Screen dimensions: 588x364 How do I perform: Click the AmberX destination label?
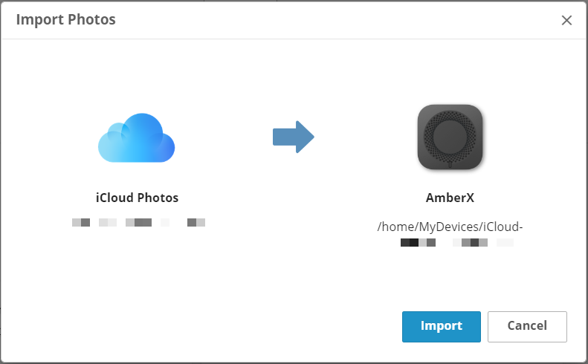450,198
